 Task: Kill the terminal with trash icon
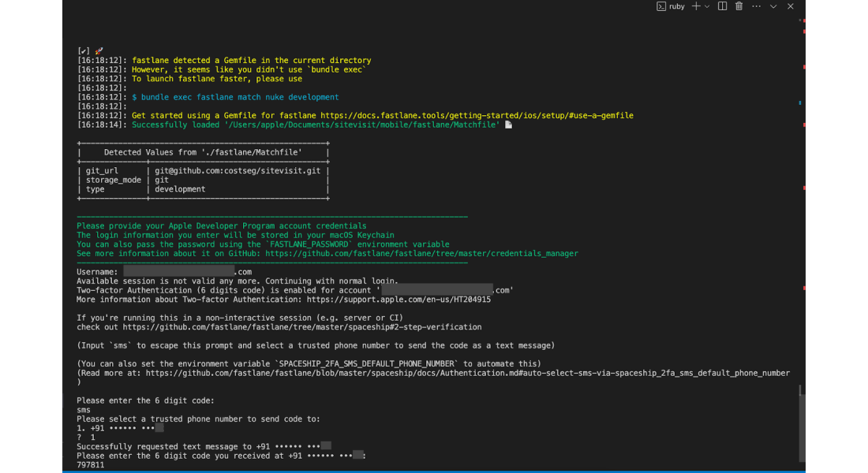coord(739,6)
